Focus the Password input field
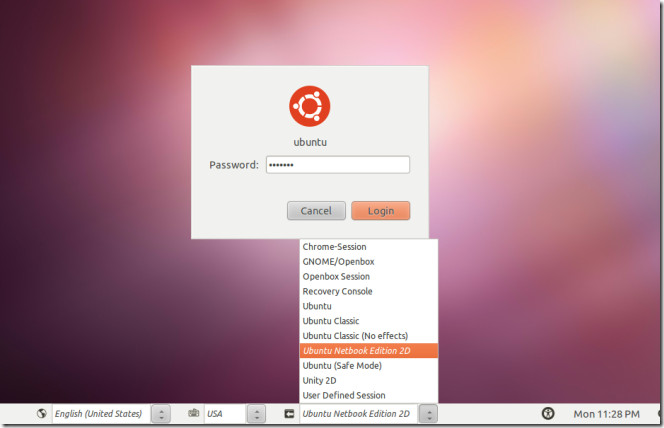 tap(338, 165)
